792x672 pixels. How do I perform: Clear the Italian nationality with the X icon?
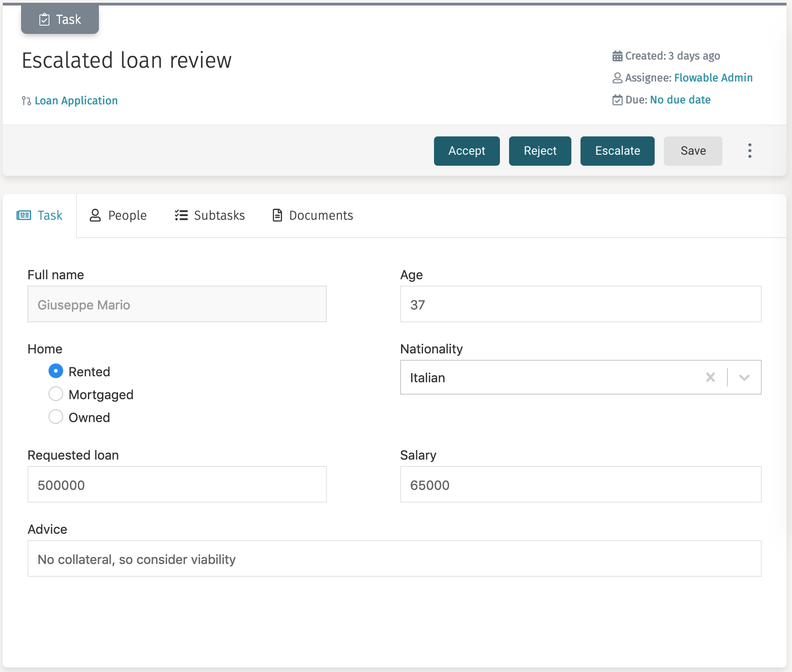710,377
